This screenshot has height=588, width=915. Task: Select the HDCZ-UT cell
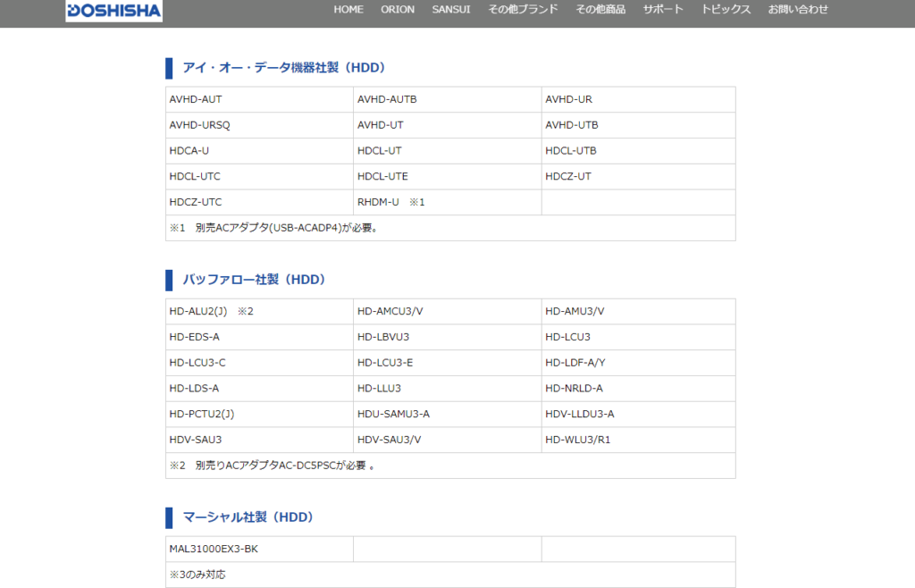(638, 177)
